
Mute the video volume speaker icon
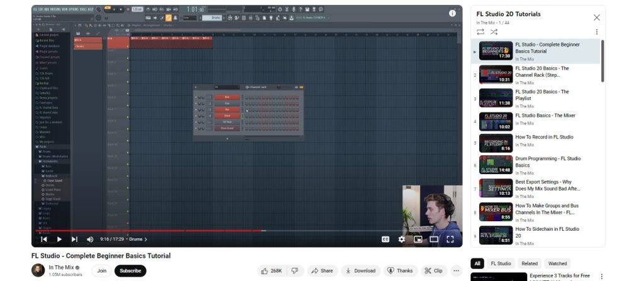point(90,239)
